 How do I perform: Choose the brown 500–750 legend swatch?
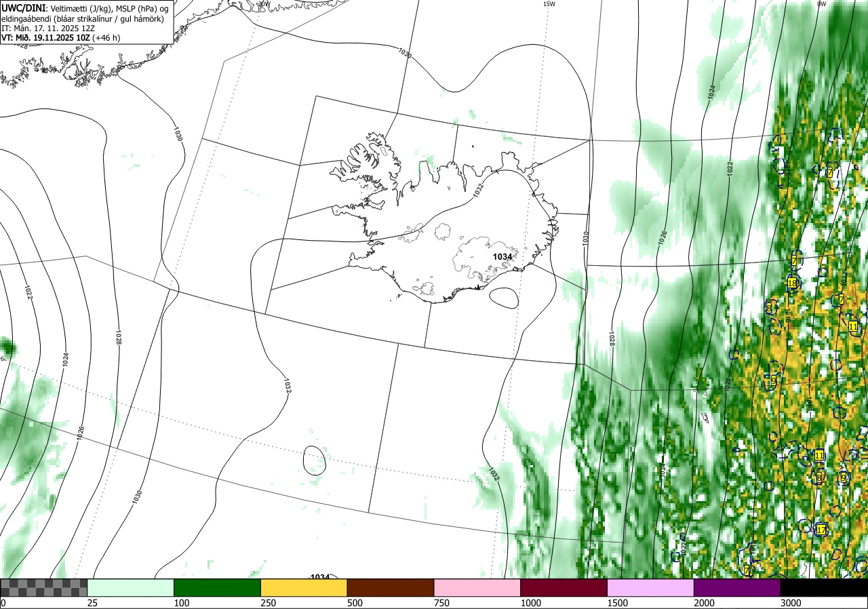[x=391, y=587]
